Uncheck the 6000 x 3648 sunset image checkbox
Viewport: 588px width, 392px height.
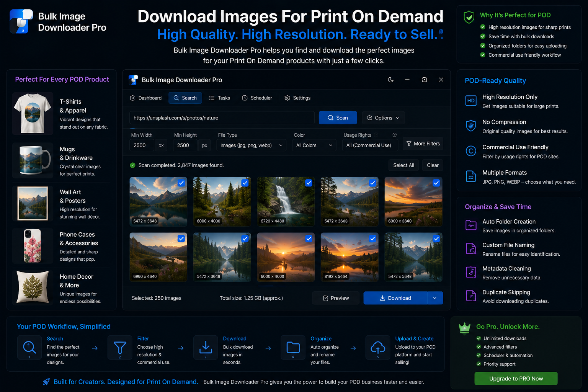(x=436, y=183)
